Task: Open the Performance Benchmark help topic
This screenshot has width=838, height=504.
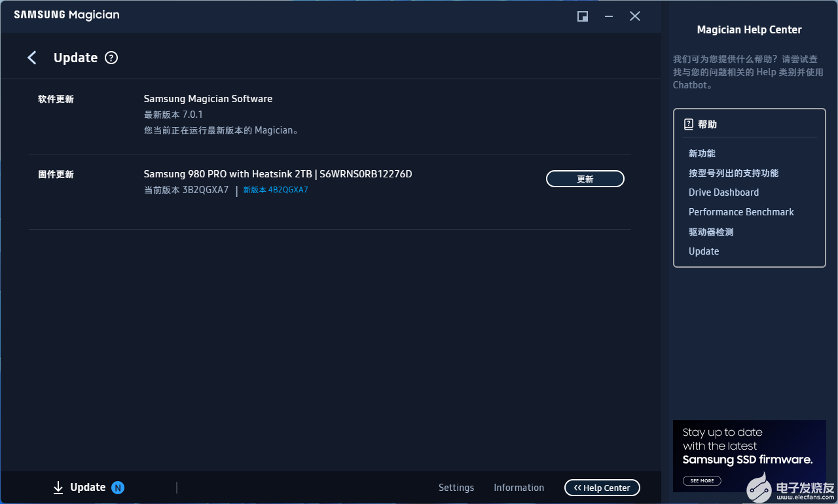Action: [741, 212]
